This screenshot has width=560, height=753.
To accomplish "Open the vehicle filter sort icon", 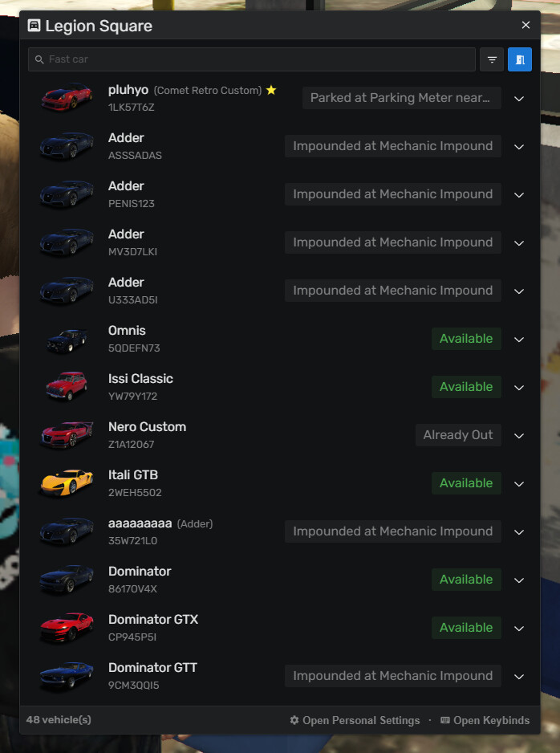I will pos(492,59).
